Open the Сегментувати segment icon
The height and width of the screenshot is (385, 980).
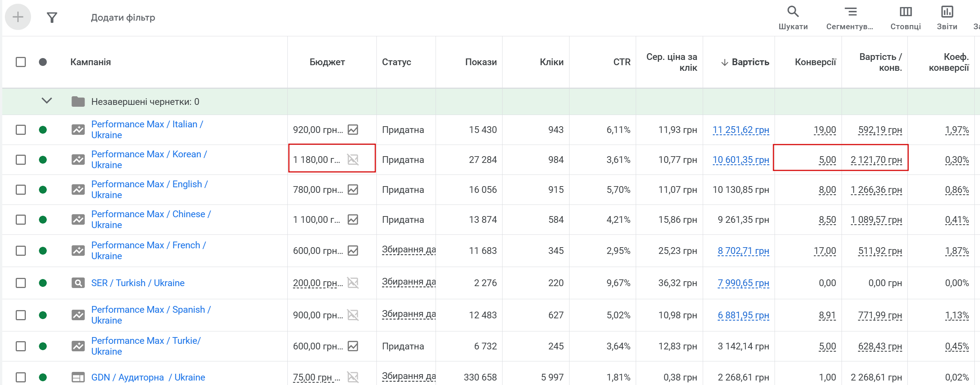851,12
